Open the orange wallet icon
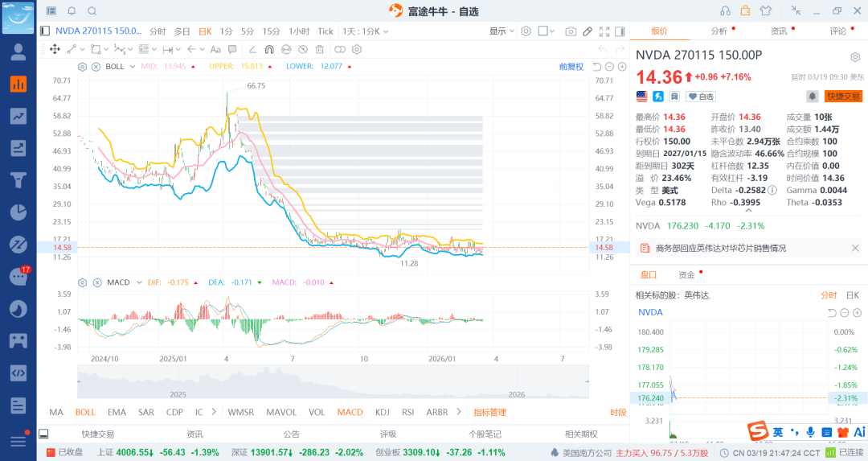Screen dimensions: 868x461 pyautogui.click(x=745, y=10)
